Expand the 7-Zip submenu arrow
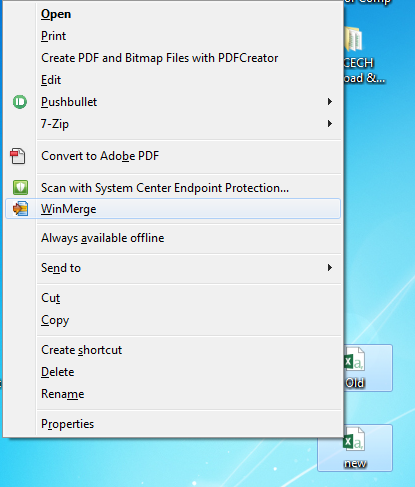 [330, 124]
